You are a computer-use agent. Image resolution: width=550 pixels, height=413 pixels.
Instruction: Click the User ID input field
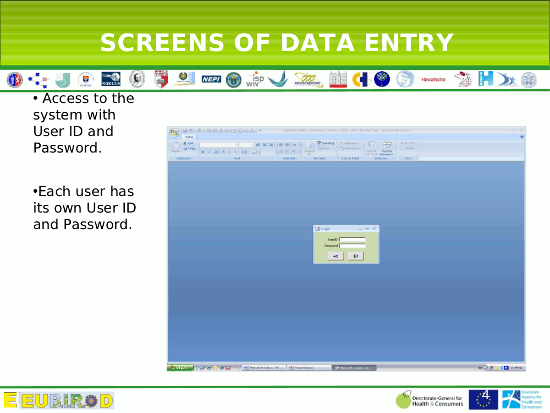(x=352, y=239)
